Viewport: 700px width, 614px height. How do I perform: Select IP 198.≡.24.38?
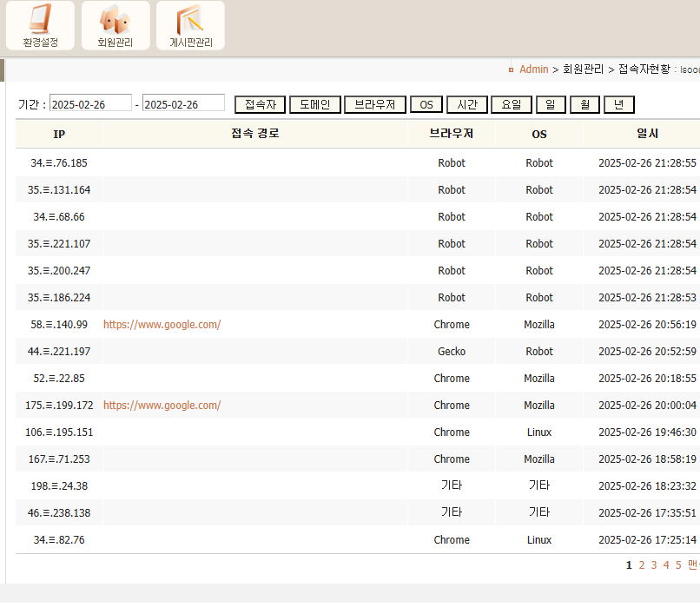tap(59, 485)
